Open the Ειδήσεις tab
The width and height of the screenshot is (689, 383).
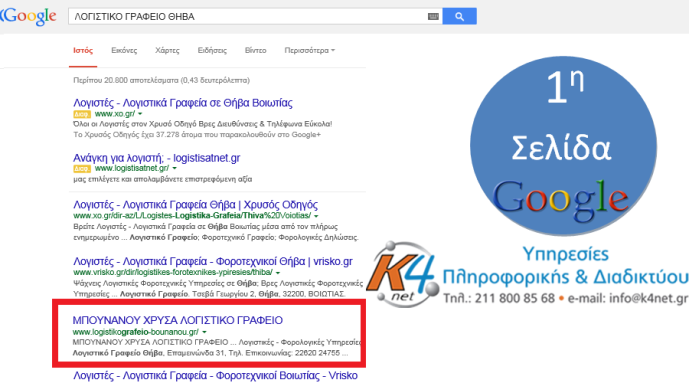tap(212, 51)
